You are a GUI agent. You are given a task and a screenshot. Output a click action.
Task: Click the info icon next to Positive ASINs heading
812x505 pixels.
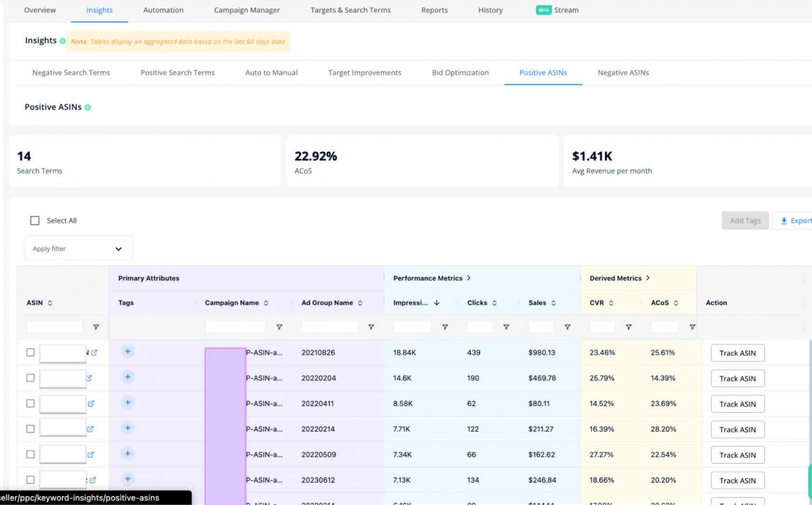(x=88, y=107)
